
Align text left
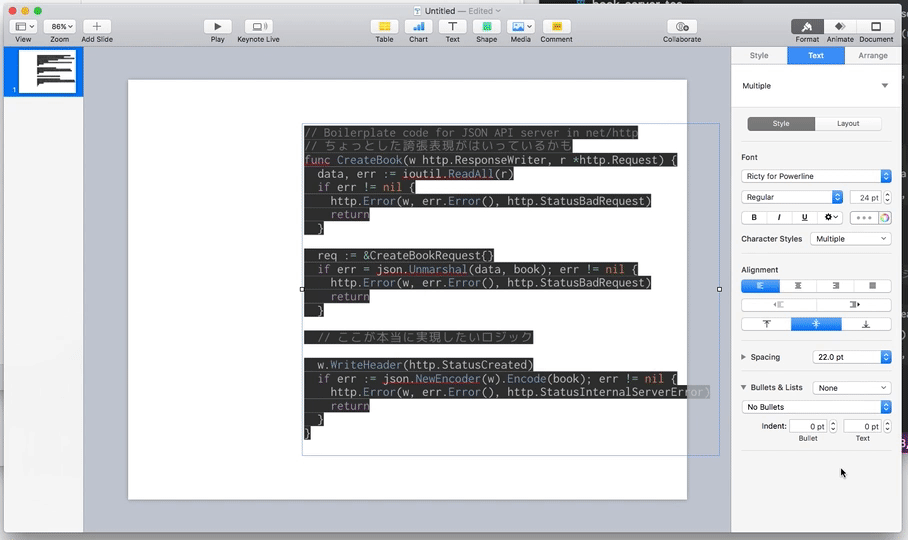760,286
